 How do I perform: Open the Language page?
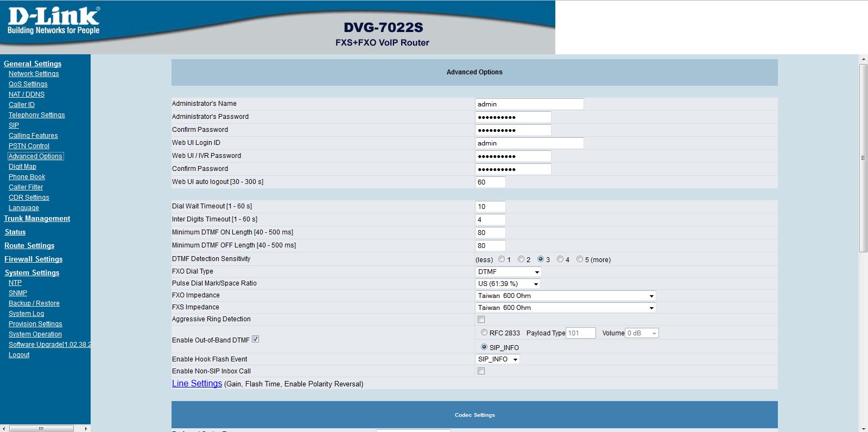pyautogui.click(x=24, y=208)
